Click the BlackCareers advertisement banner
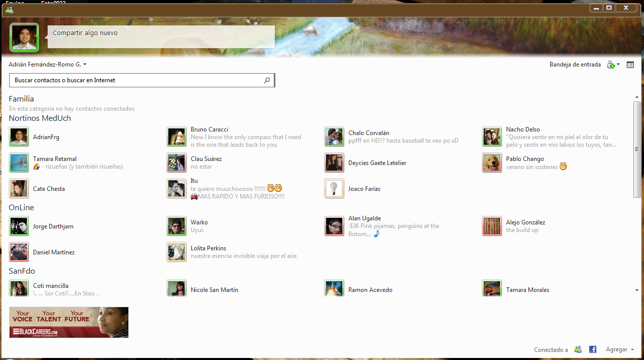644x360 pixels. pyautogui.click(x=68, y=322)
